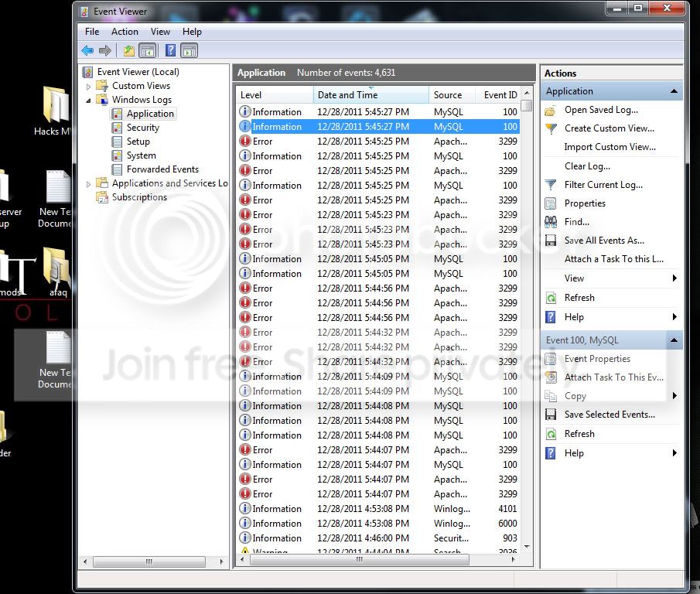Screen dimensions: 700x594
Task: Toggle the show/hide action pane icon
Action: (190, 51)
